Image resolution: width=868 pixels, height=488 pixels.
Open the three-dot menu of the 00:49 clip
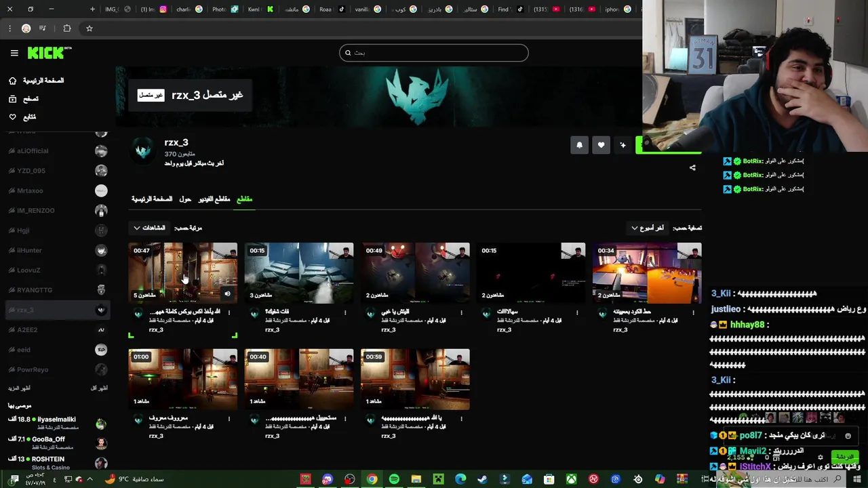coord(461,312)
